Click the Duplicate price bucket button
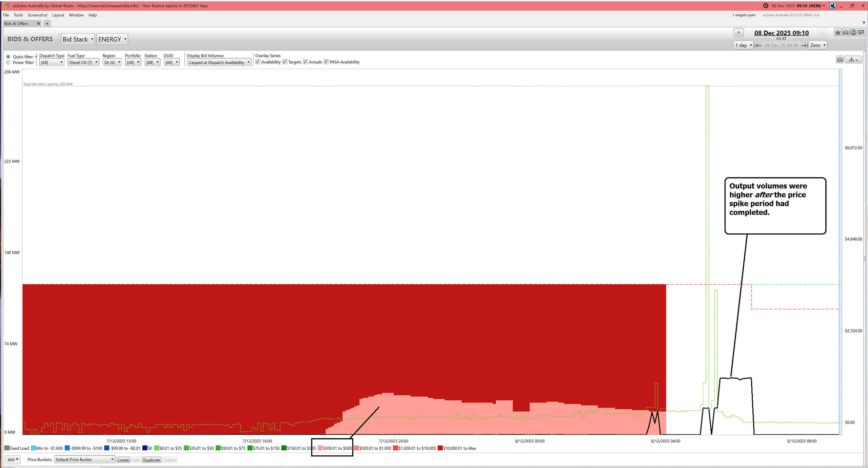This screenshot has height=468, width=868. coord(152,460)
